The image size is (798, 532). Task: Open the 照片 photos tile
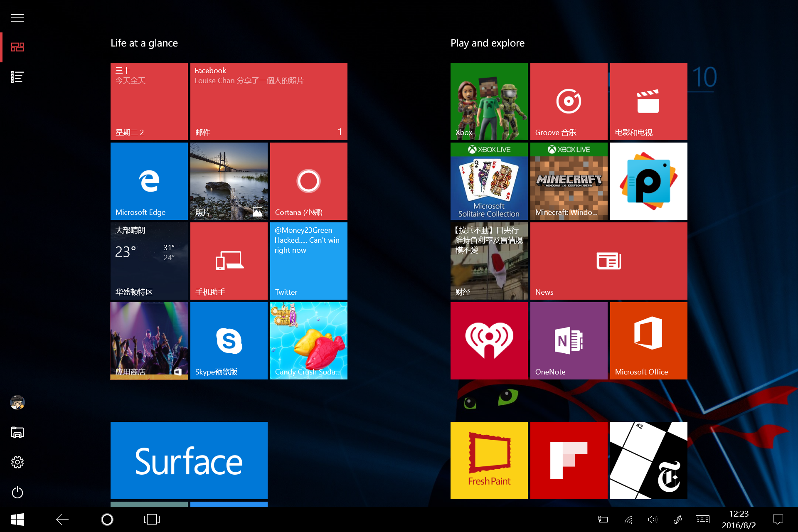[x=229, y=181]
